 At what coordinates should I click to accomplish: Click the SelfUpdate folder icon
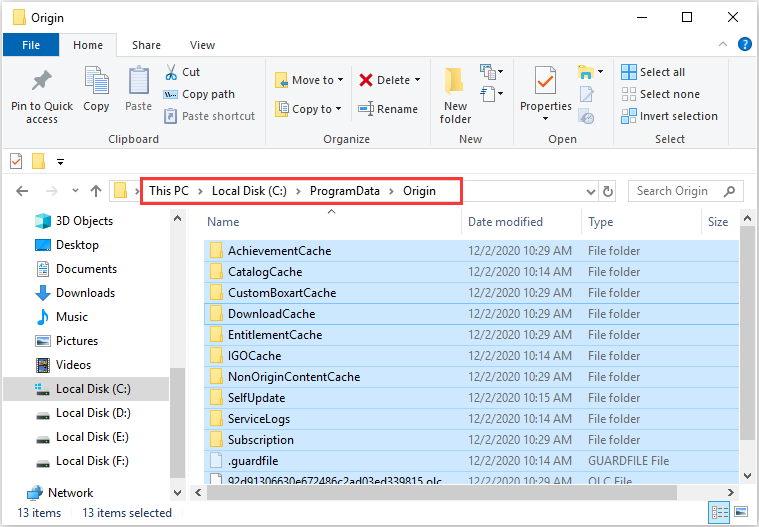216,398
